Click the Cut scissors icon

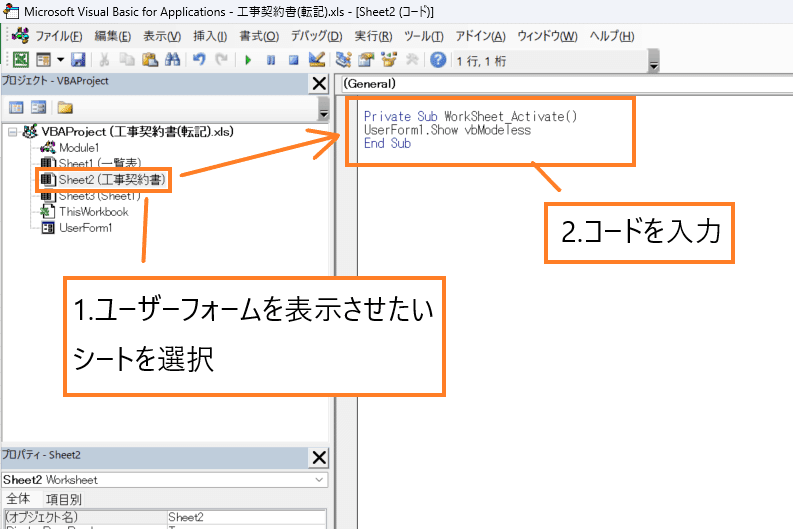click(x=104, y=60)
